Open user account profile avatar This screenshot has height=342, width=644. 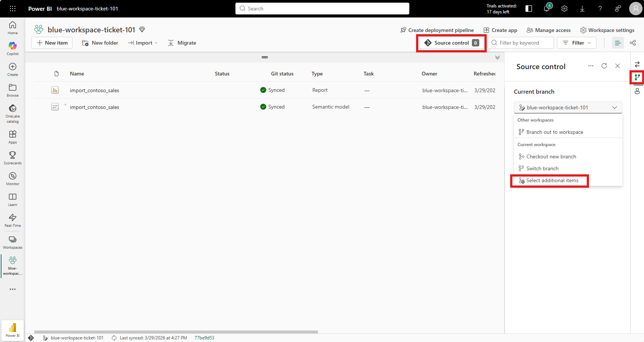[x=635, y=9]
